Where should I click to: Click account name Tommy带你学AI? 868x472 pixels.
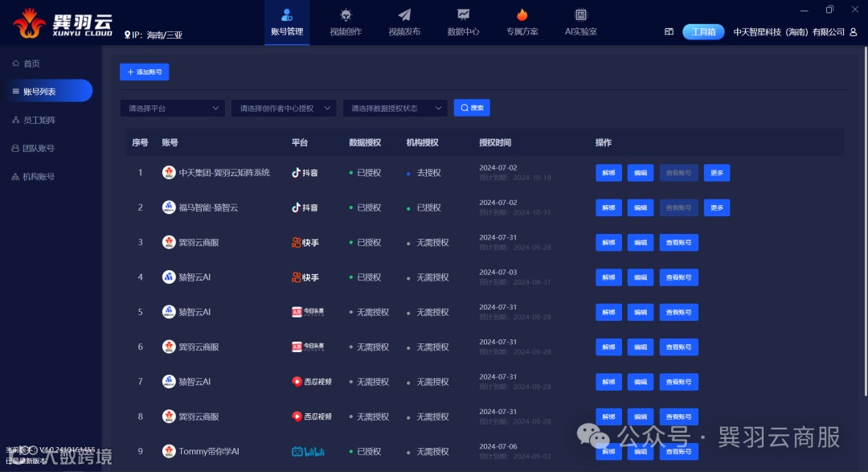pyautogui.click(x=209, y=452)
